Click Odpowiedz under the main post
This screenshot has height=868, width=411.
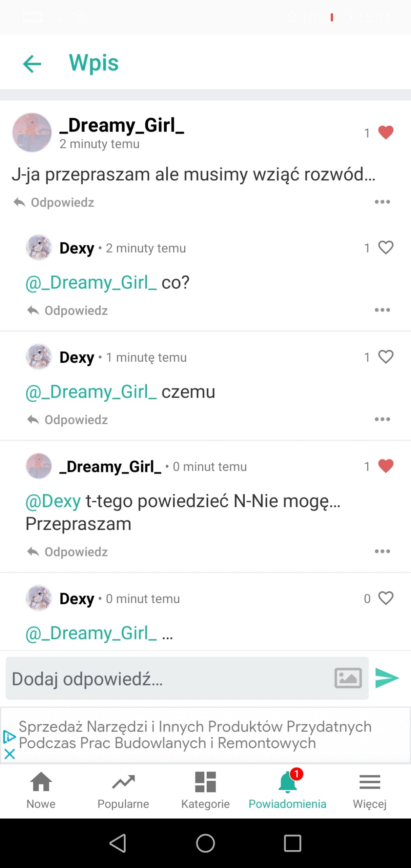pyautogui.click(x=54, y=202)
